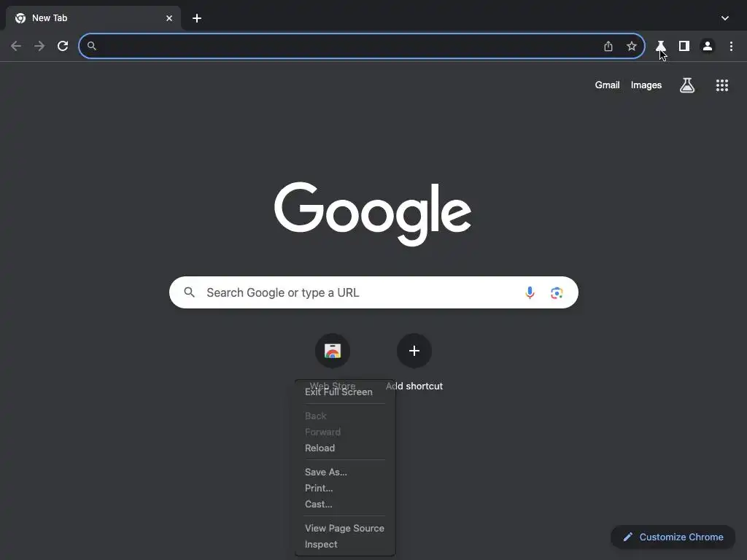Open Chrome Labs flask in toolbar
Image resolution: width=747 pixels, height=560 pixels.
(x=660, y=46)
